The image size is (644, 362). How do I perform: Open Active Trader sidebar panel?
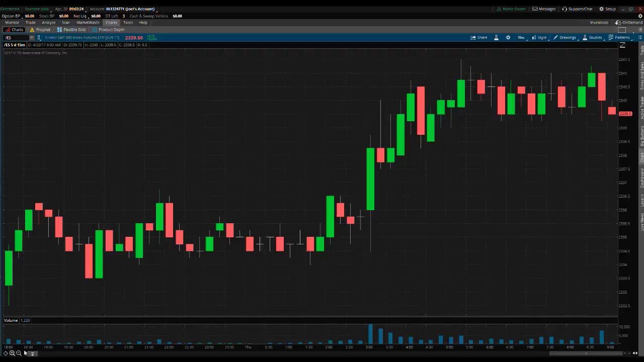[x=641, y=108]
